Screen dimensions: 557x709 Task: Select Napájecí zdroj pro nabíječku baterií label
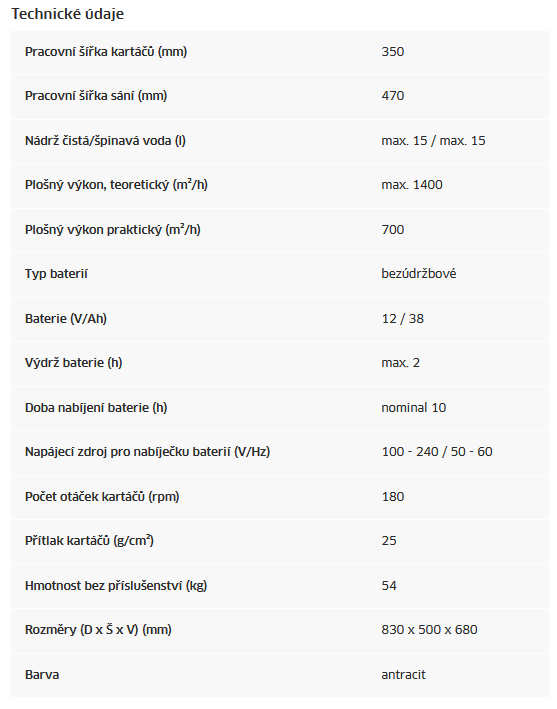[147, 452]
